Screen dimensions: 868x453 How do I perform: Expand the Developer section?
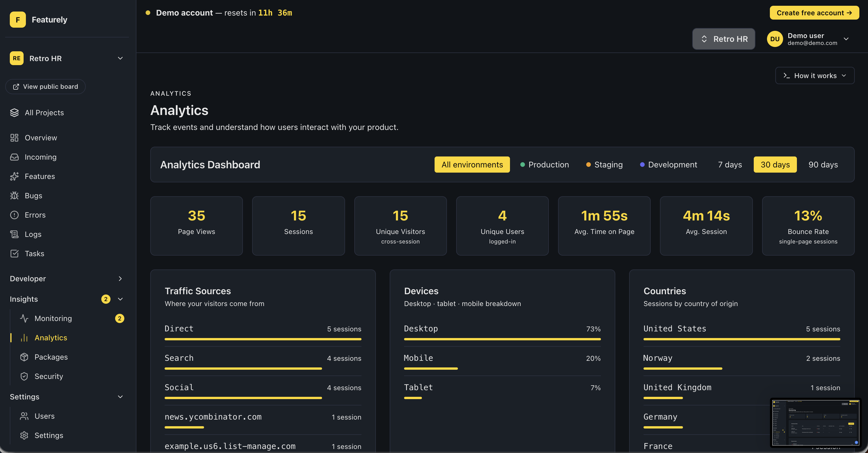(66, 279)
